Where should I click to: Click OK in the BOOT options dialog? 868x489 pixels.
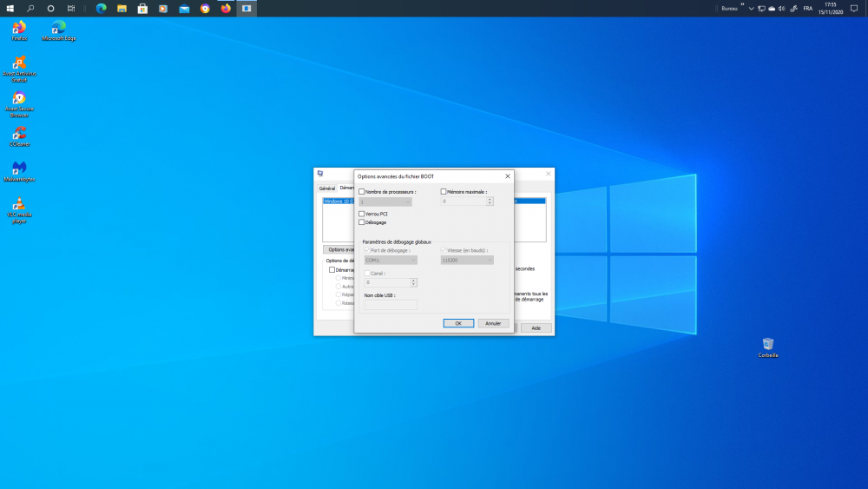[x=458, y=323]
